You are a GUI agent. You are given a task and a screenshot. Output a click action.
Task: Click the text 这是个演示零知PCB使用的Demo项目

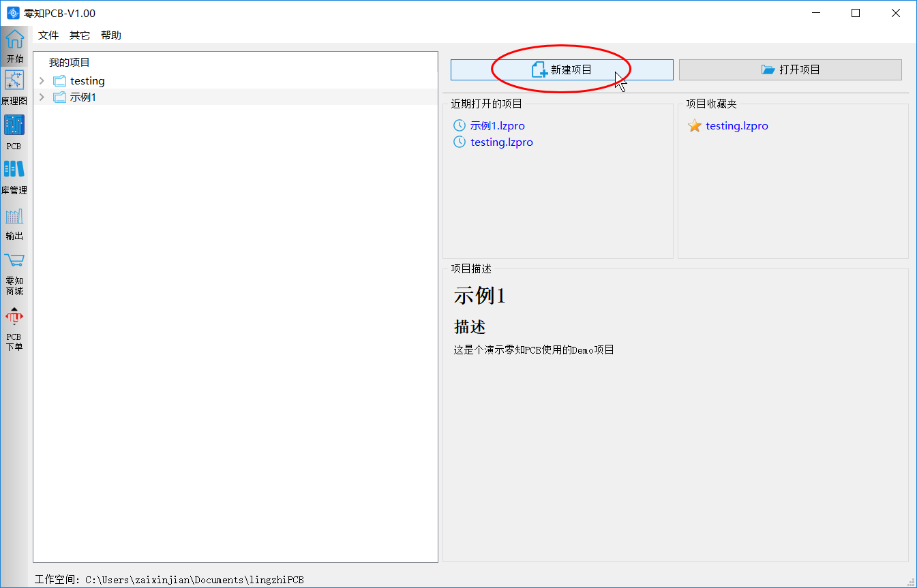click(535, 350)
